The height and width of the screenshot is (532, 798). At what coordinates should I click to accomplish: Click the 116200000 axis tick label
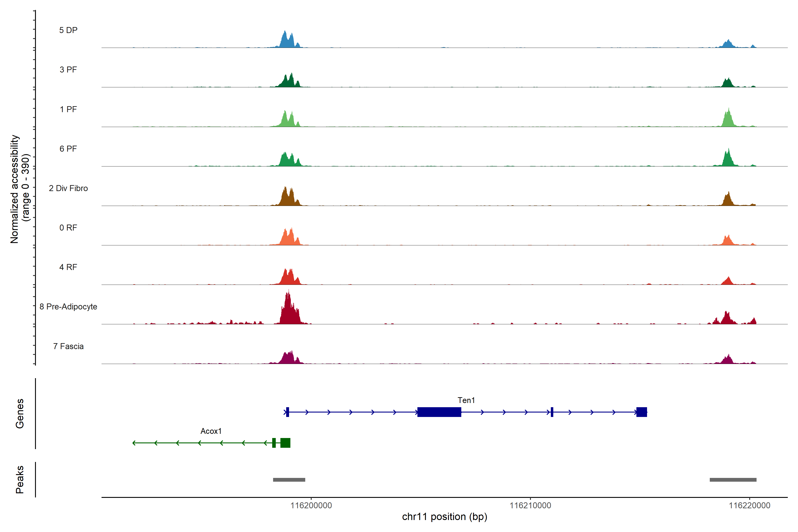[311, 506]
